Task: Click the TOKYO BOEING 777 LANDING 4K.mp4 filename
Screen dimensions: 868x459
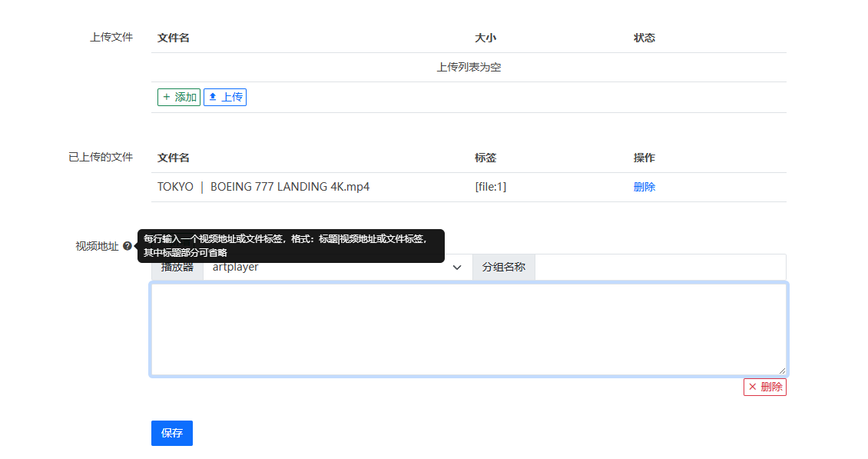Action: (x=263, y=187)
